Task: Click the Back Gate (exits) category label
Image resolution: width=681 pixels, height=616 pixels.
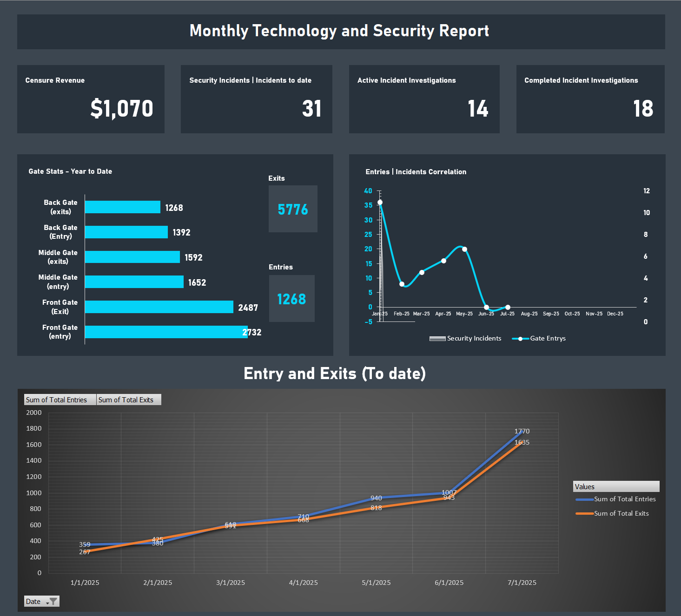Action: click(x=60, y=207)
